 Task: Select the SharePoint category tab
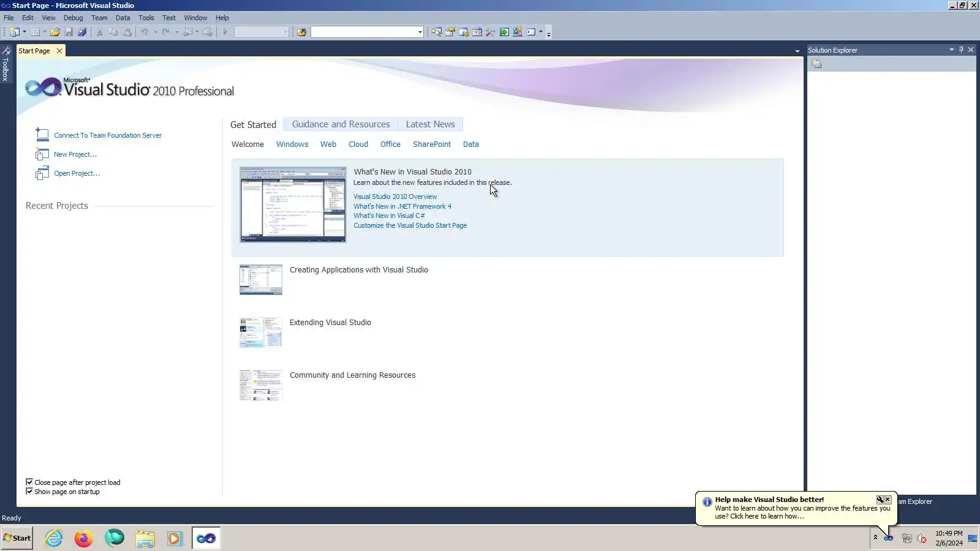[x=432, y=144]
